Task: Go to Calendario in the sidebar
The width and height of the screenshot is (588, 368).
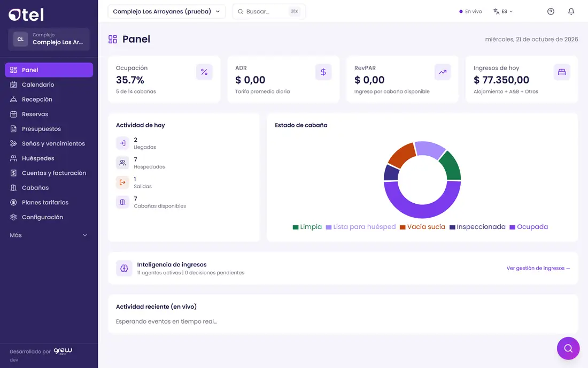Action: (49, 85)
